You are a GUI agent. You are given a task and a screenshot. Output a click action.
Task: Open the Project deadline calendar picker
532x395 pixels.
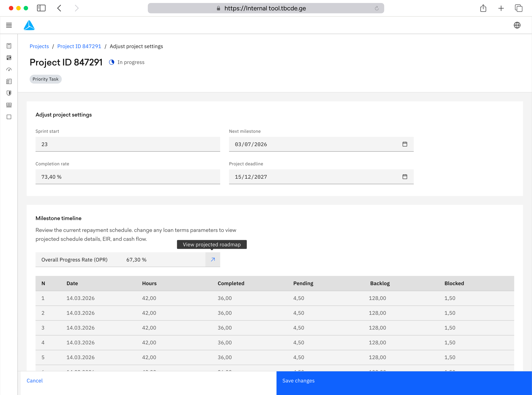point(405,177)
